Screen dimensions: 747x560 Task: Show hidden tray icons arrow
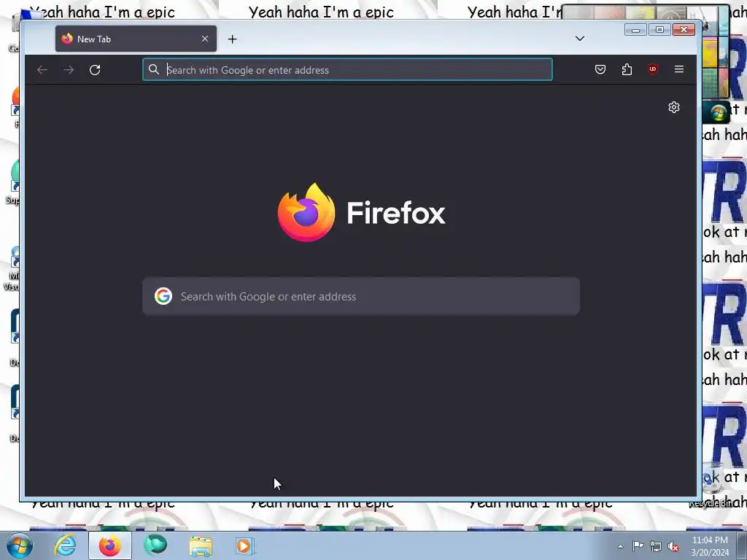click(620, 546)
